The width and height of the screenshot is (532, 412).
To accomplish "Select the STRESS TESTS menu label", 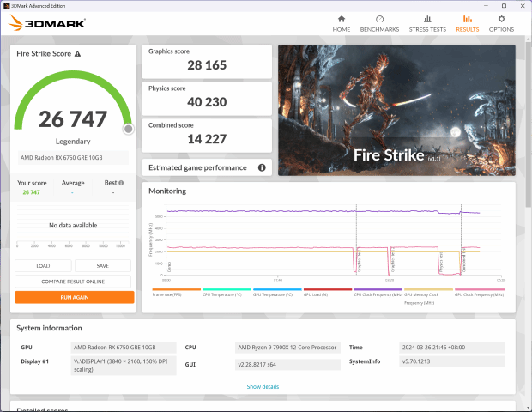I will coord(427,29).
